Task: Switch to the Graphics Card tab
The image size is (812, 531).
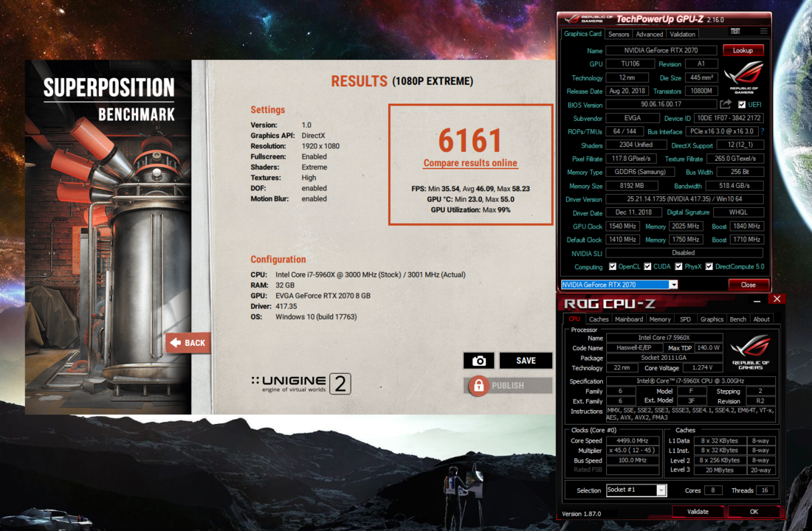Action: (582, 34)
